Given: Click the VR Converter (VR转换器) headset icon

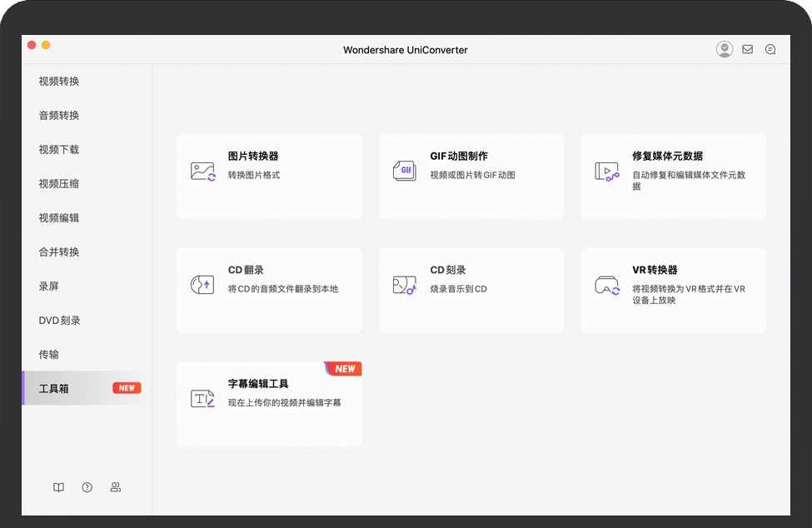Looking at the screenshot, I should tap(606, 285).
